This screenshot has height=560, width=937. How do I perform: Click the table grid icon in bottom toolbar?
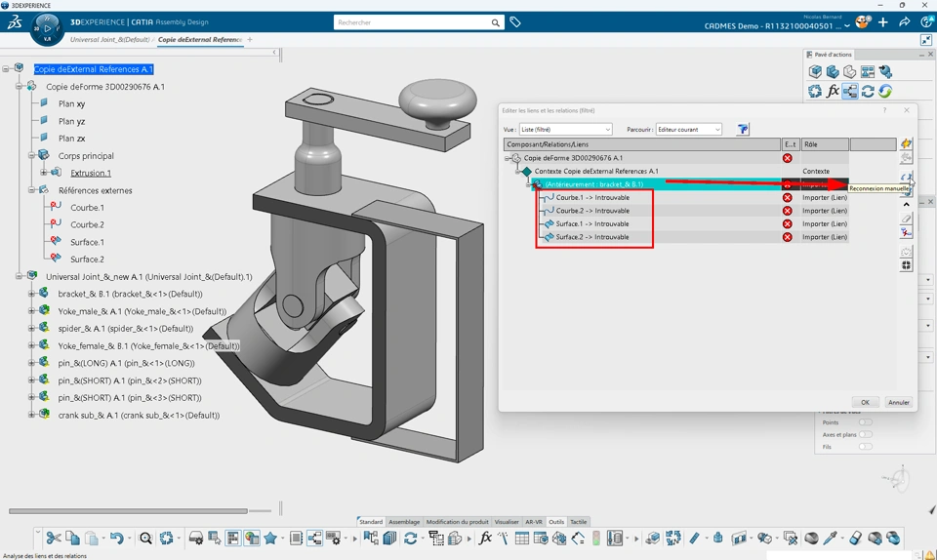521,538
